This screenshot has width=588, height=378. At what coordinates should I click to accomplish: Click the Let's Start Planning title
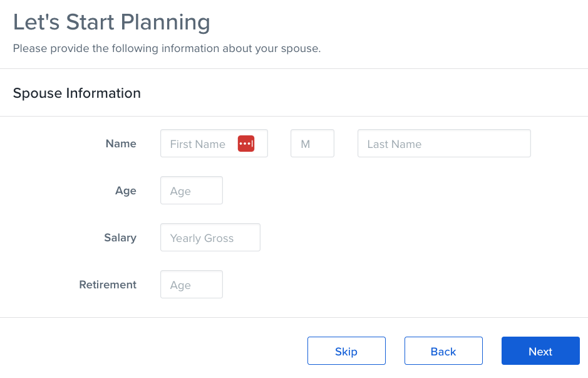point(111,22)
